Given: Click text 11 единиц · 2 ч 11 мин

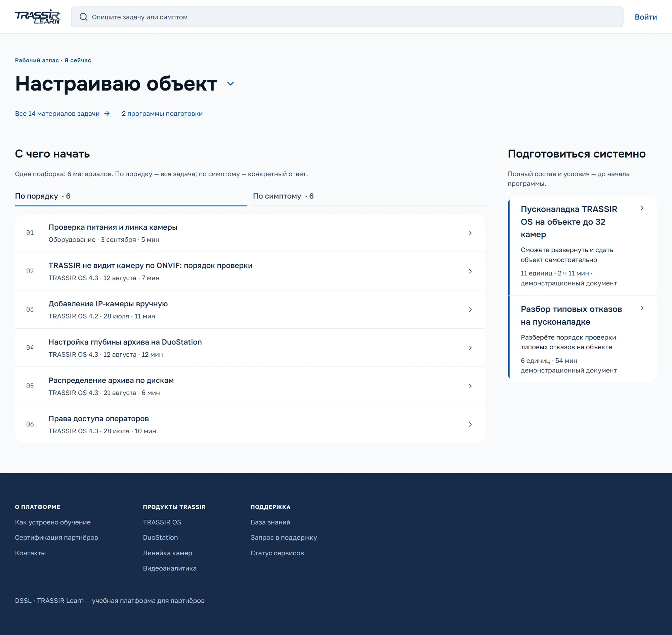Looking at the screenshot, I should 555,273.
